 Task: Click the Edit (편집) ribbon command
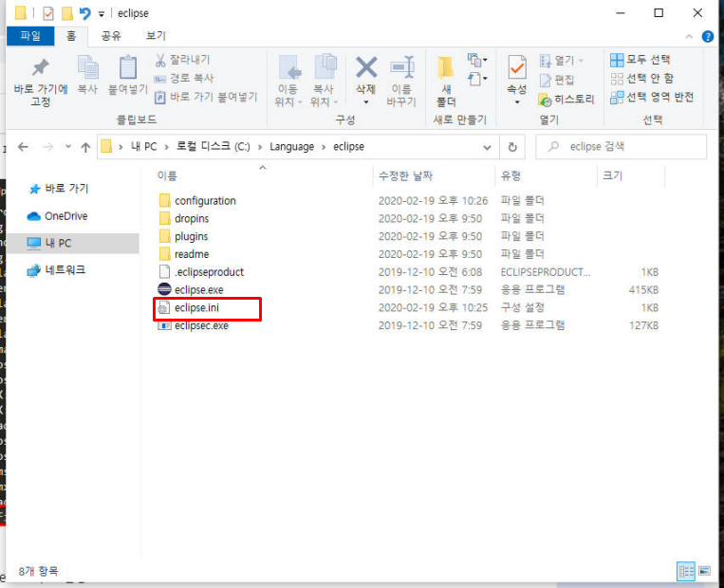557,80
